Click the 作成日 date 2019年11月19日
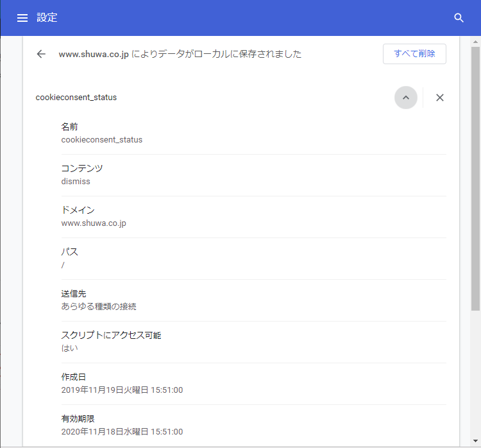This screenshot has width=481, height=448. [x=122, y=390]
